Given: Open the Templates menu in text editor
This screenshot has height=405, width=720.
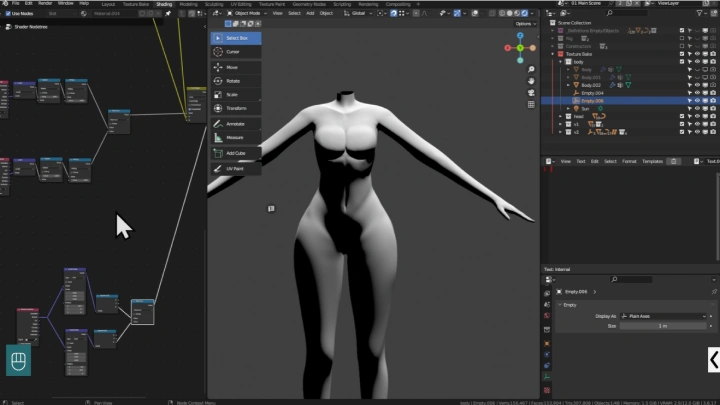Looking at the screenshot, I should coord(652,161).
